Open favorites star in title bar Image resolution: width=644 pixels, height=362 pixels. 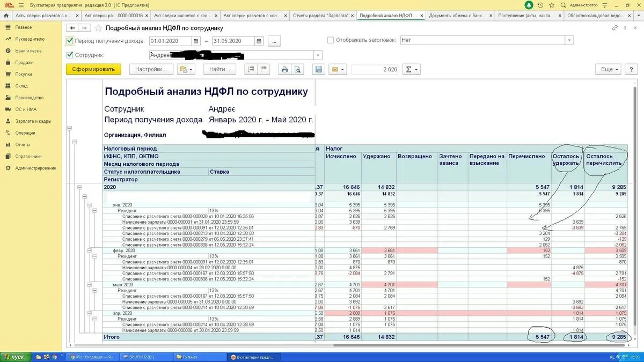point(552,5)
